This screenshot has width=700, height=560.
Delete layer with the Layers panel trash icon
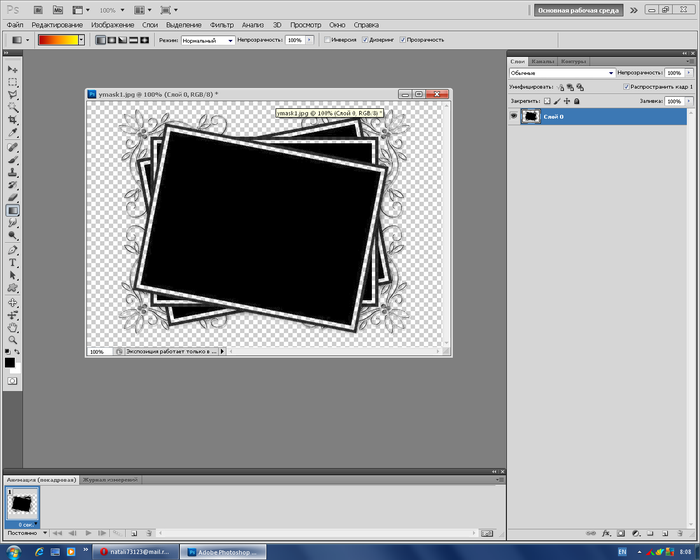[x=680, y=533]
